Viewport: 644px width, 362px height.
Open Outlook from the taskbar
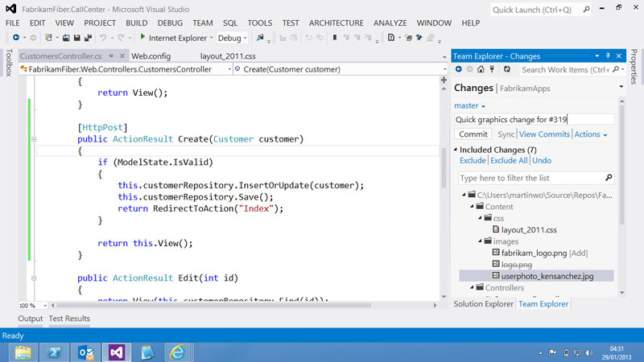coord(86,352)
